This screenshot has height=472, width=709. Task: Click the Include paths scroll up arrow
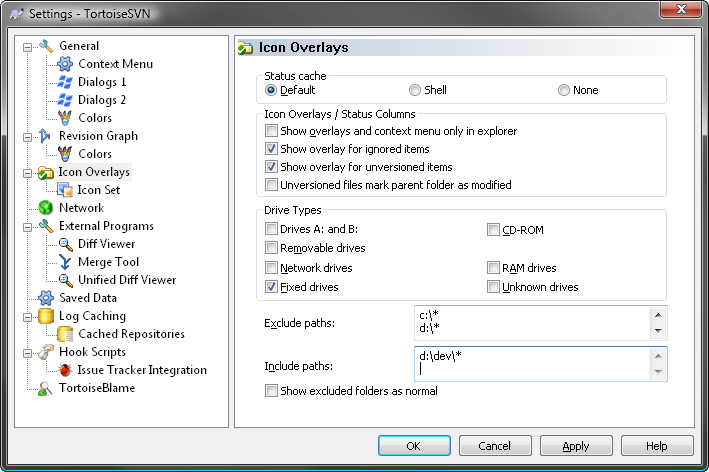point(658,356)
